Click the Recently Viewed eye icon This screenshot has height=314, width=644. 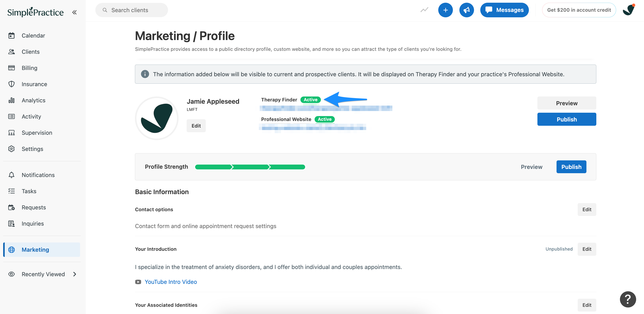[11, 274]
